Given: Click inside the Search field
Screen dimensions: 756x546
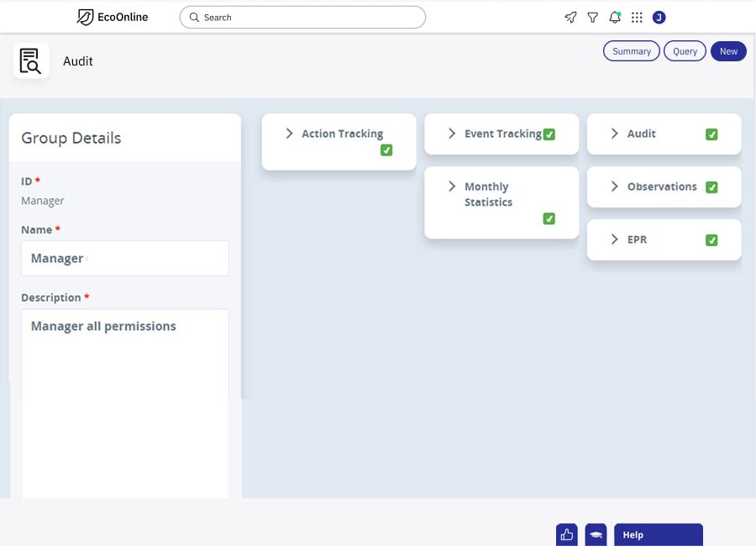Looking at the screenshot, I should pyautogui.click(x=302, y=17).
